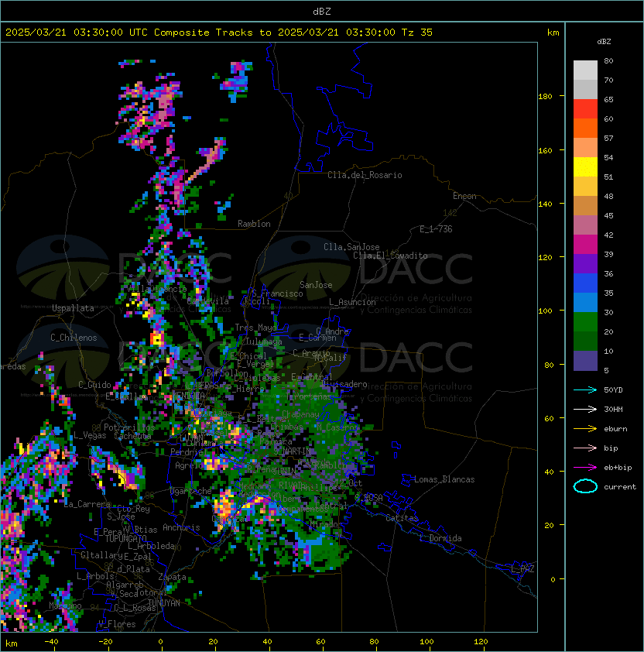
Task: Click the '-40' km axis tick label
Action: point(51,642)
